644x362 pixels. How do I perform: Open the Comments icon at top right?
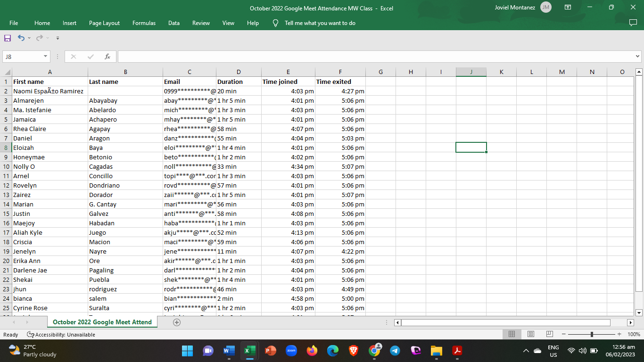click(633, 23)
